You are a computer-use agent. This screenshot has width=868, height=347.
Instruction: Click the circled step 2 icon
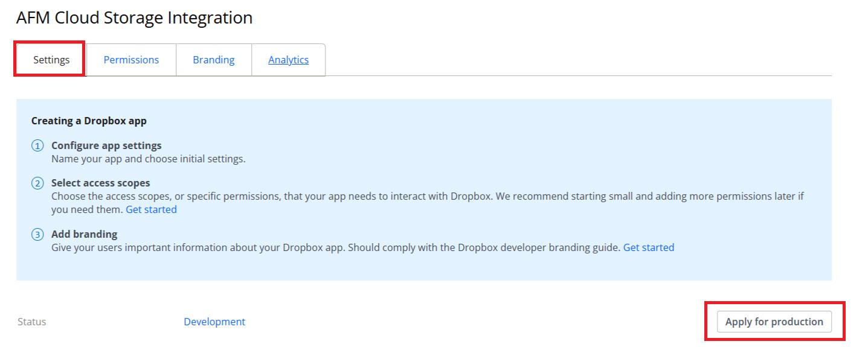[x=37, y=183]
